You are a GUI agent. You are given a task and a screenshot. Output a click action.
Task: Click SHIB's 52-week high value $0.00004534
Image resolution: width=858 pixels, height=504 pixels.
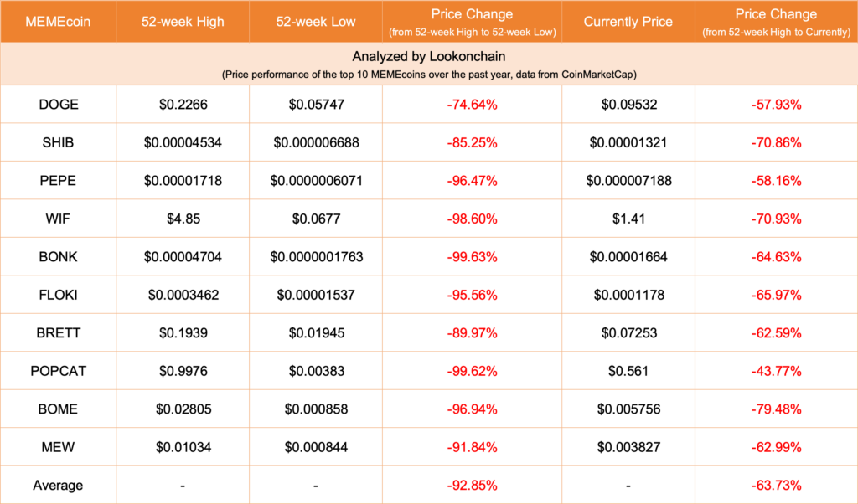(x=183, y=142)
